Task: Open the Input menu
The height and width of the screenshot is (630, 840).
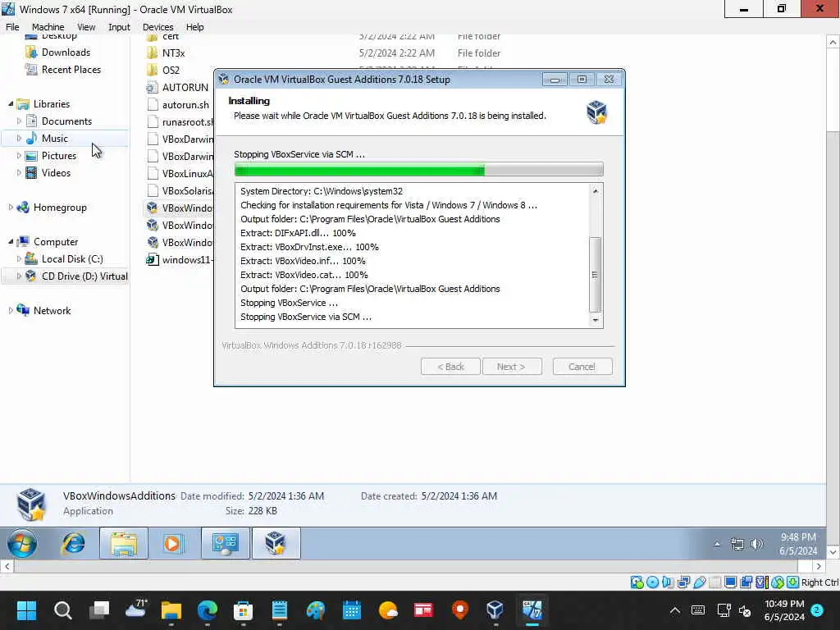Action: [119, 27]
